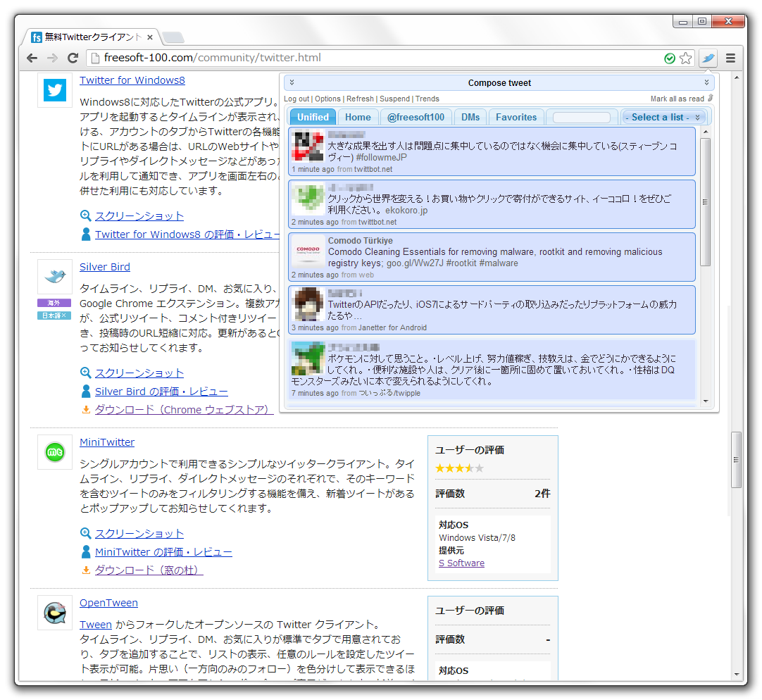Open Trends in Silver Bird popup
This screenshot has height=700, width=762.
(x=427, y=99)
